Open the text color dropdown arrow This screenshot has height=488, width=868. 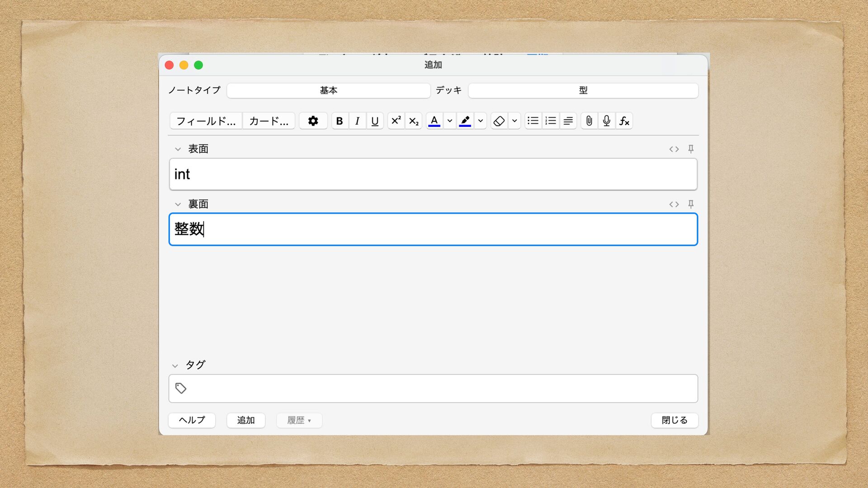click(x=450, y=121)
